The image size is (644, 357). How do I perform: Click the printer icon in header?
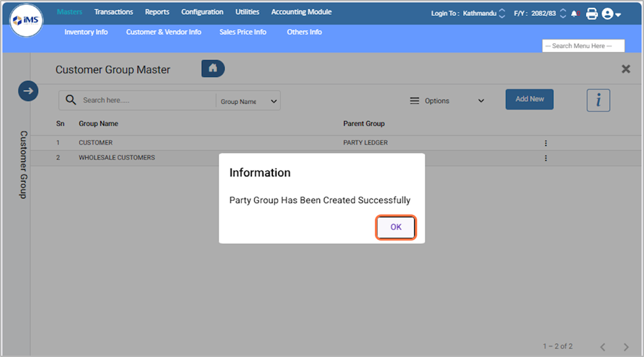[x=591, y=14]
